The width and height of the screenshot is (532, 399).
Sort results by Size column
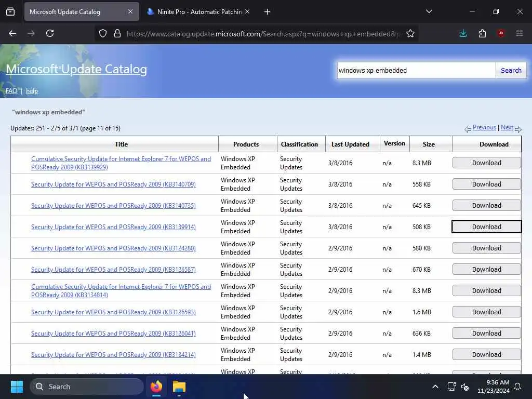pyautogui.click(x=429, y=144)
